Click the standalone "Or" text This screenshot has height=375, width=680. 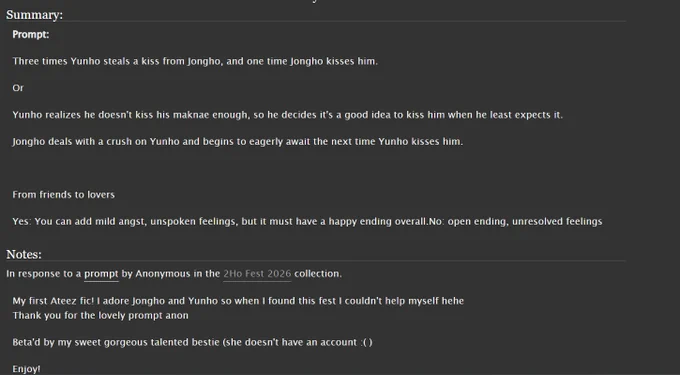pyautogui.click(x=18, y=88)
